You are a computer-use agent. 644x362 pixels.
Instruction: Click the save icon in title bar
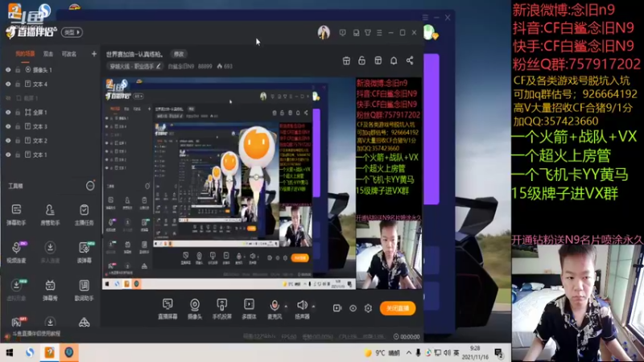click(x=356, y=32)
